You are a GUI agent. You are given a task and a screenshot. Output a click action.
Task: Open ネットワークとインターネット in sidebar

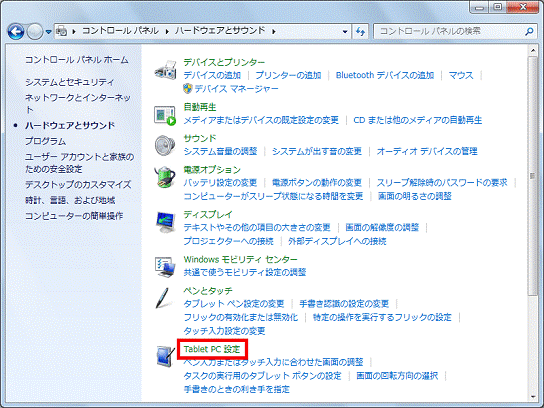click(78, 104)
